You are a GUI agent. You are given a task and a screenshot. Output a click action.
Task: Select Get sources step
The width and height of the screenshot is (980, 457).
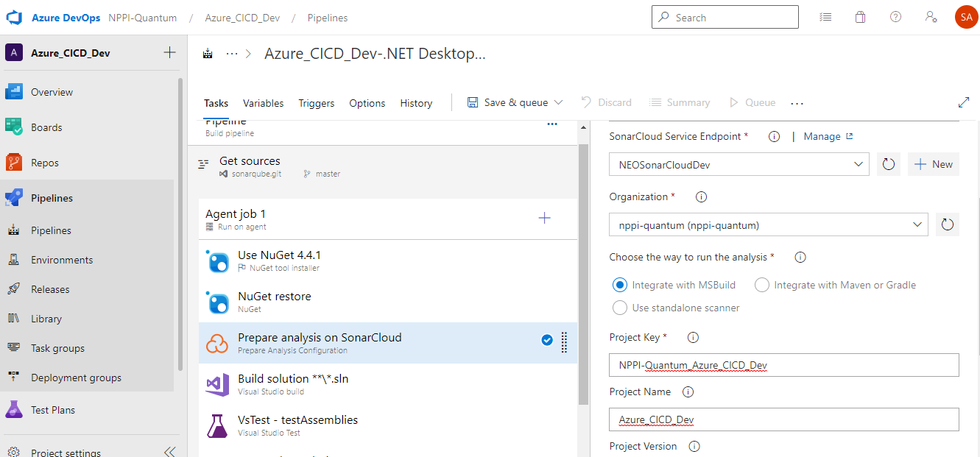click(388, 166)
